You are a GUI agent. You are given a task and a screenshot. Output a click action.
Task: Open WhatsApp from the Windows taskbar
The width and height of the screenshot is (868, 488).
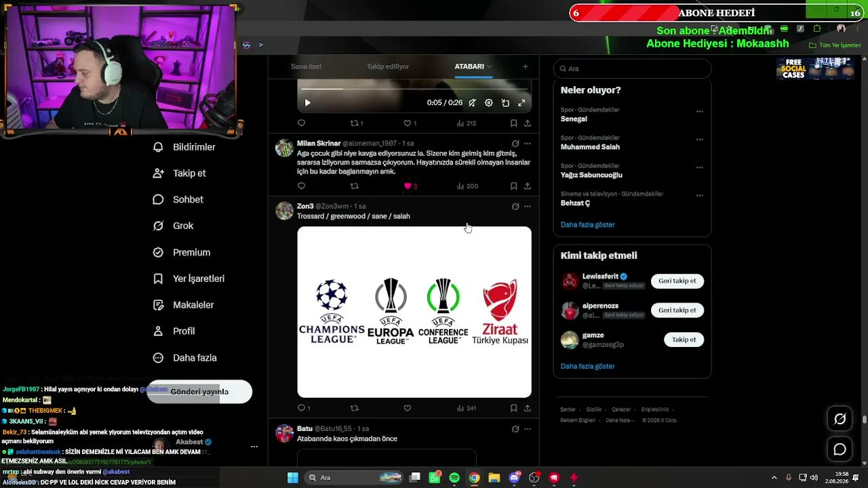[435, 478]
